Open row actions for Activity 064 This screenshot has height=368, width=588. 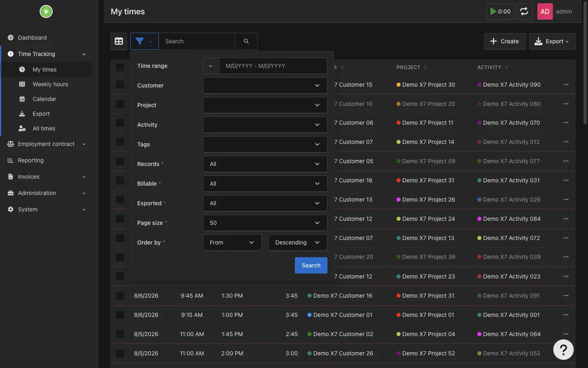566,334
